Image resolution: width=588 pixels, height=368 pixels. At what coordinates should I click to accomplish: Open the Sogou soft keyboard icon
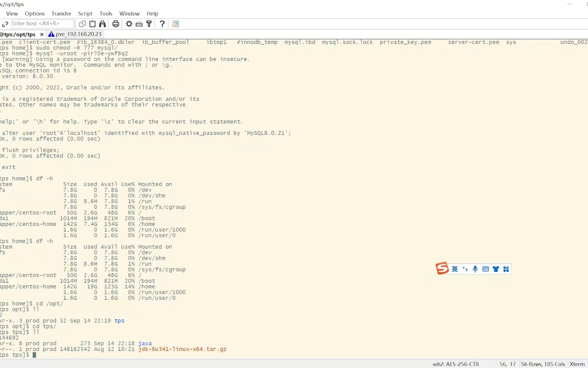pos(485,269)
